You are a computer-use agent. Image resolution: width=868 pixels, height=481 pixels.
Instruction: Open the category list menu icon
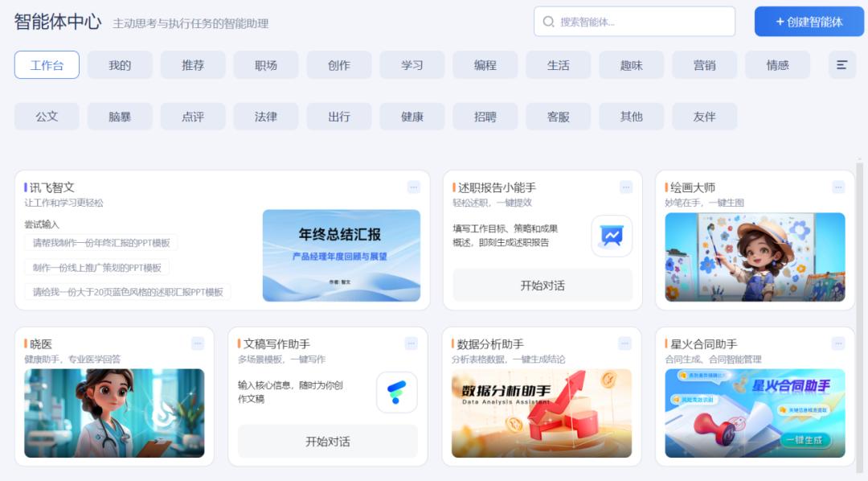(x=842, y=65)
